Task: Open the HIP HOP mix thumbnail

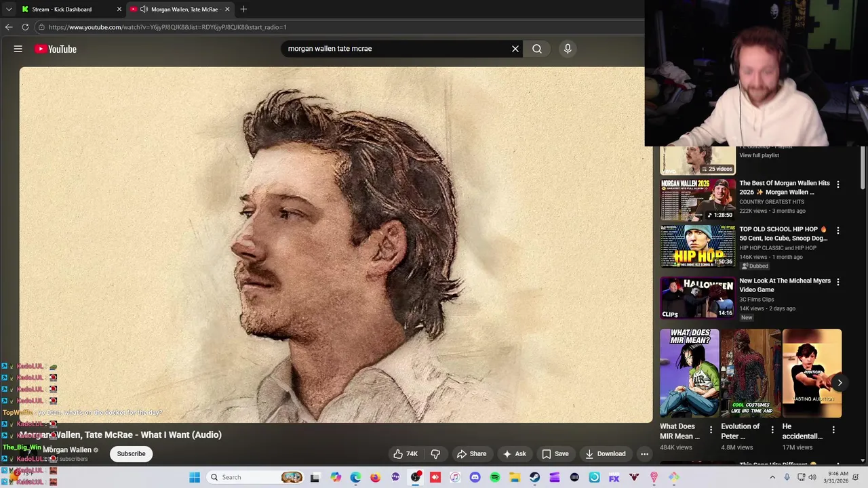Action: 698,246
